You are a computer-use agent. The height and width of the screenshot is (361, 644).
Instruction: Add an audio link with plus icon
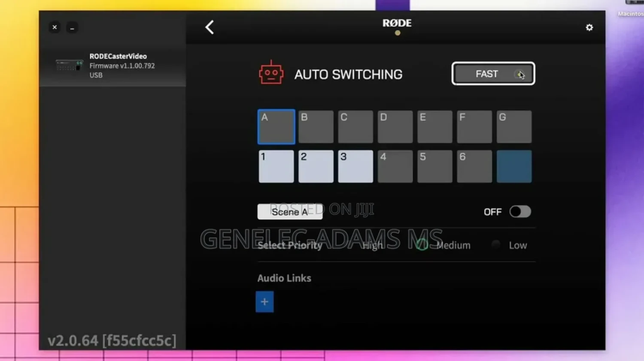point(264,302)
